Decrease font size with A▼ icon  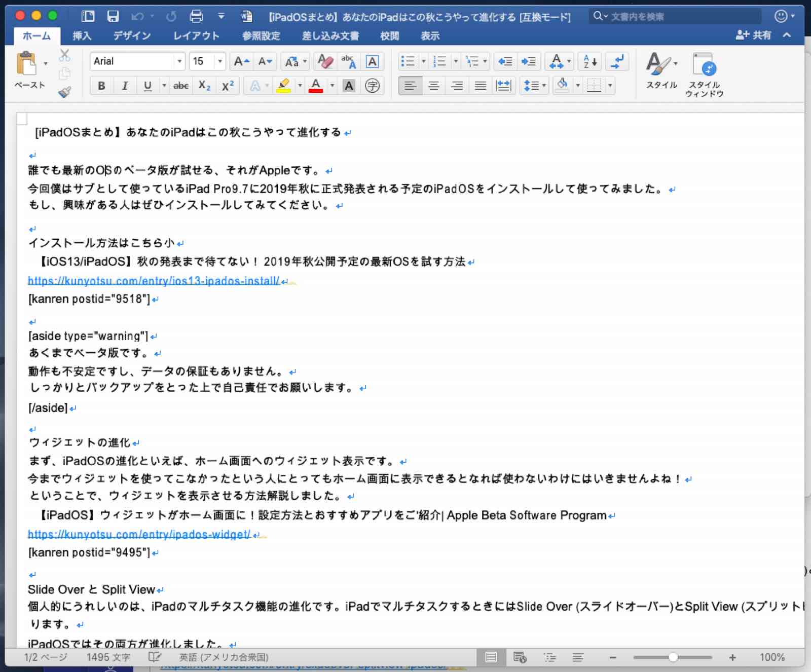pos(265,62)
